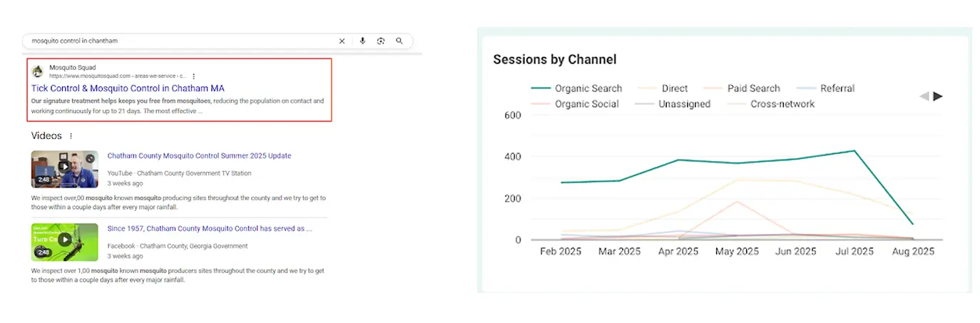Image resolution: width=980 pixels, height=323 pixels.
Task: Run the search with the magnifier icon
Action: click(x=399, y=41)
